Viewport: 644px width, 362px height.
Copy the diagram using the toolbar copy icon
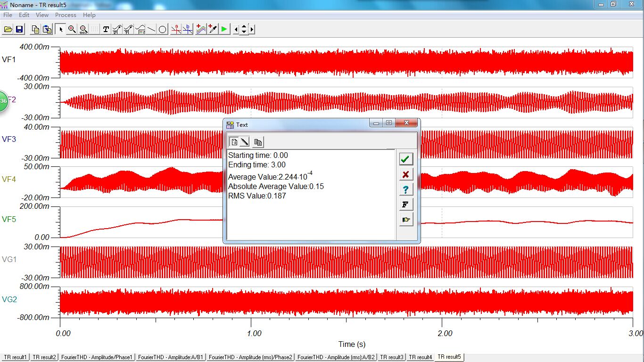[35, 29]
